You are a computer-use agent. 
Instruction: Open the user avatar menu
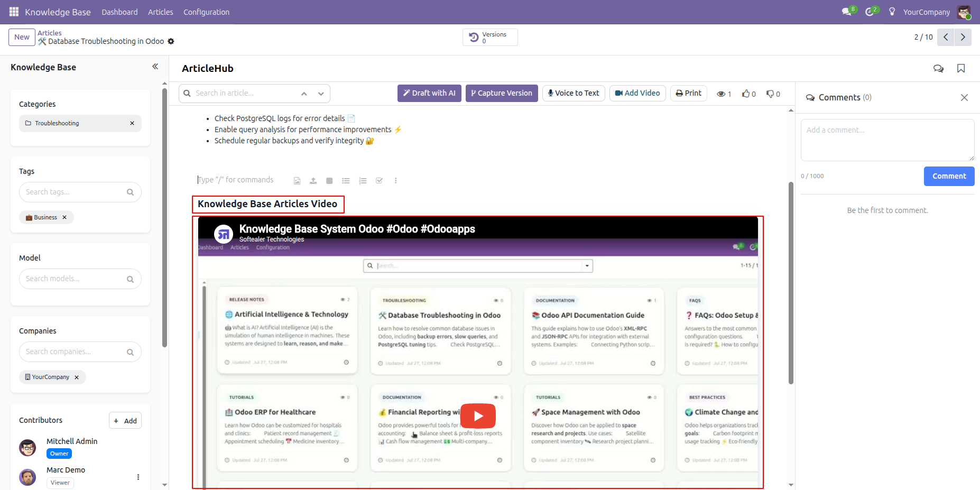tap(964, 12)
